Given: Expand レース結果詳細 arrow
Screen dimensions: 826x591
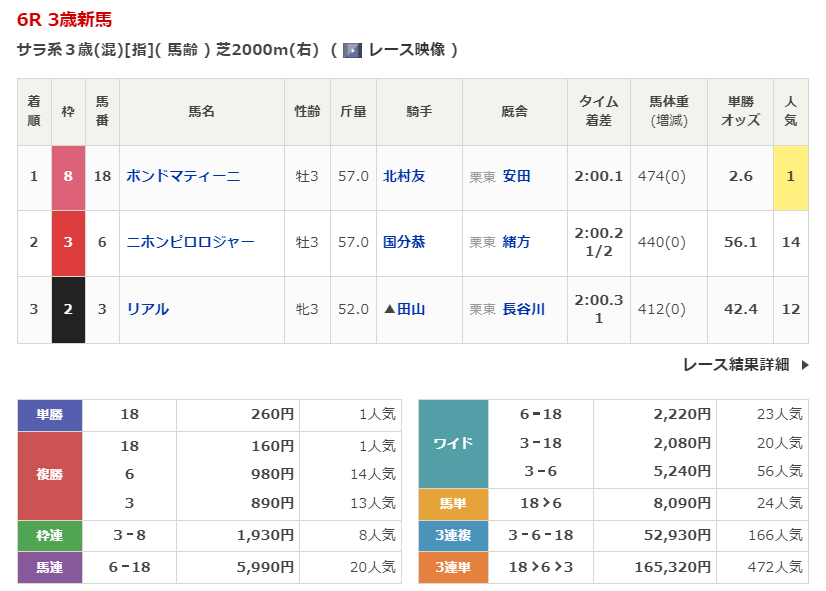Looking at the screenshot, I should coord(804,365).
